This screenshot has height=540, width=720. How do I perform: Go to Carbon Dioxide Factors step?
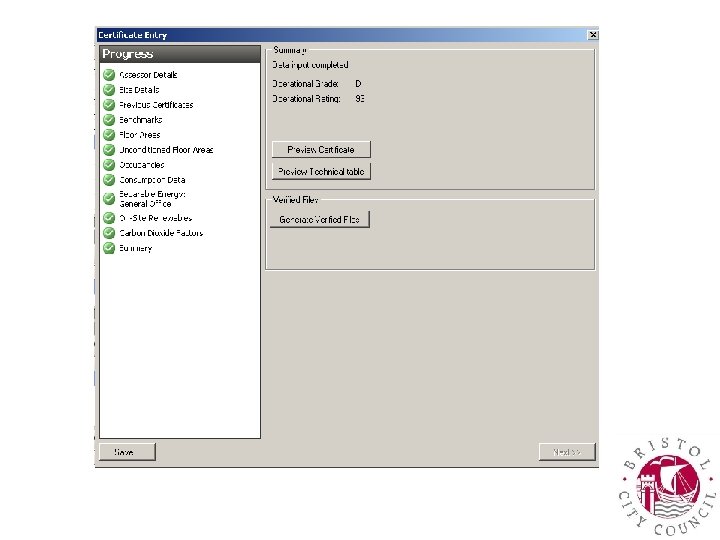tap(161, 233)
